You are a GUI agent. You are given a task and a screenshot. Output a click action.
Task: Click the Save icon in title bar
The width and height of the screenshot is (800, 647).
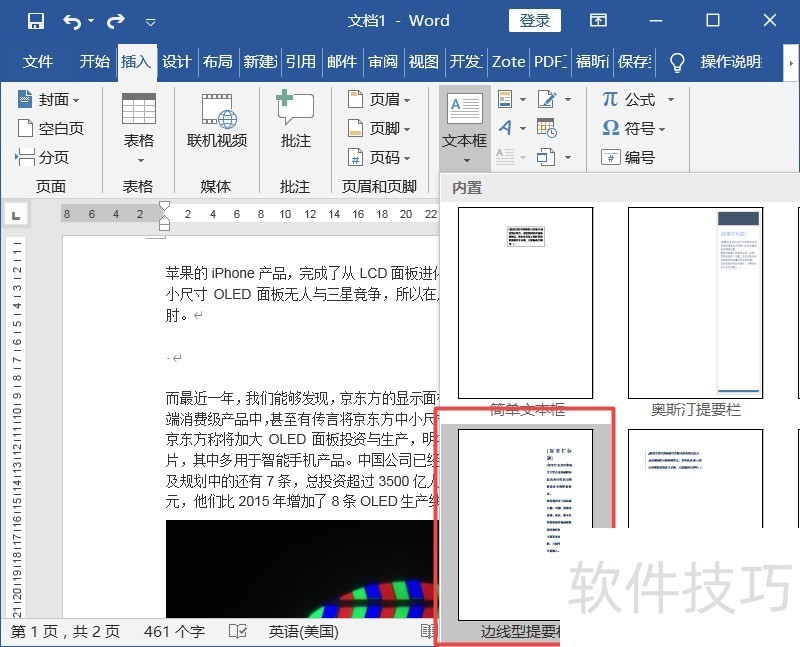[x=36, y=21]
